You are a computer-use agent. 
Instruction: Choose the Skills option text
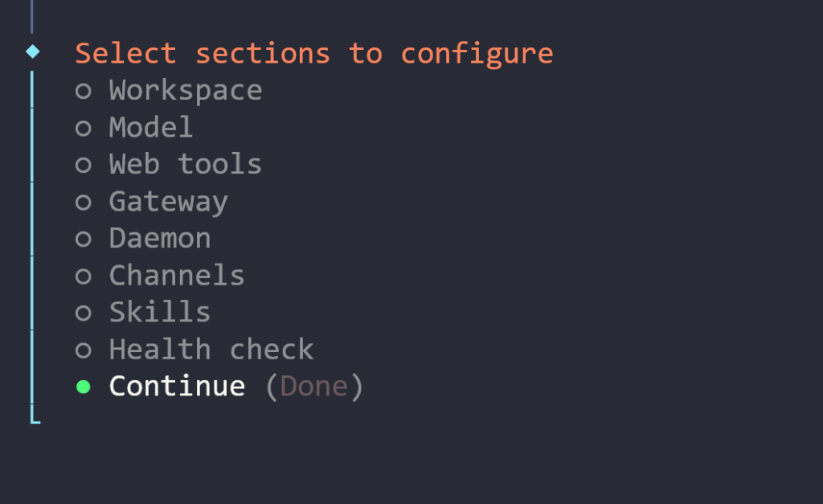click(x=160, y=312)
